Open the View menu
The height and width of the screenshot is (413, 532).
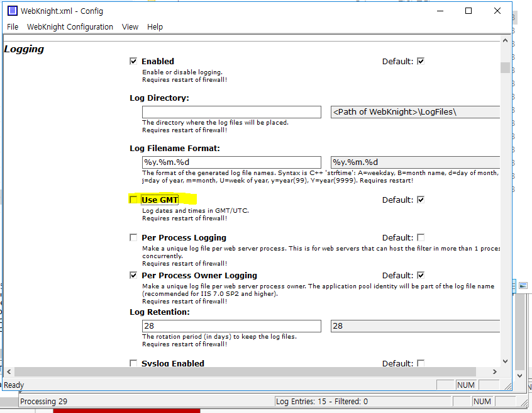[x=130, y=27]
